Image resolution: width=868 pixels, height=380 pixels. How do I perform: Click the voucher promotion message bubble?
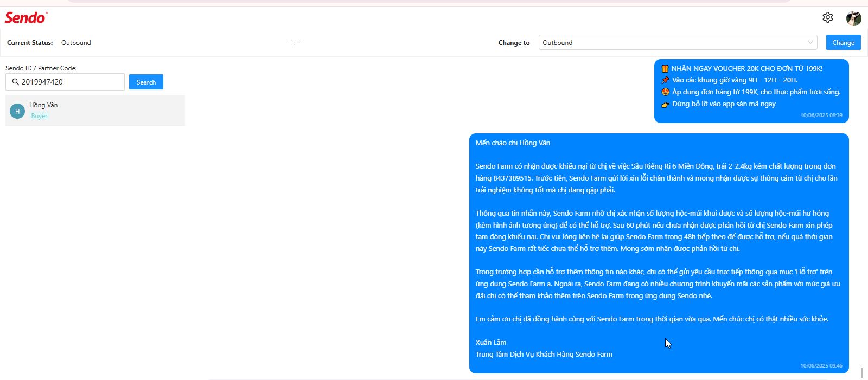tap(751, 91)
